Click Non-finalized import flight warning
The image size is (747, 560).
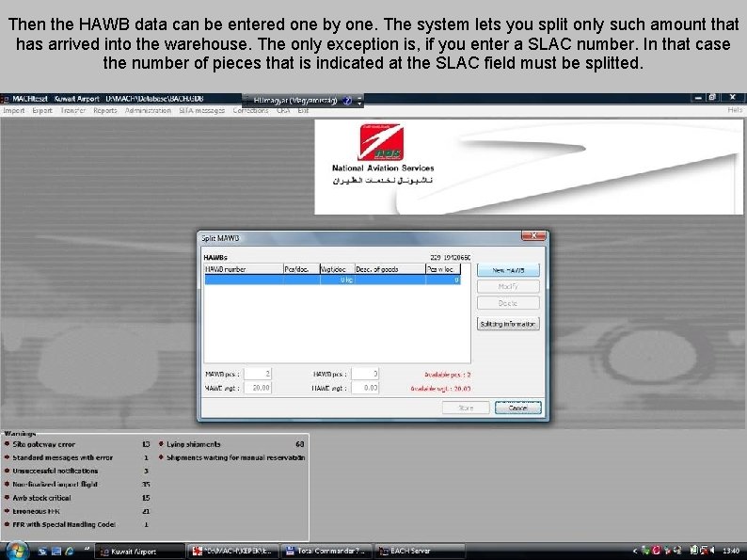click(x=55, y=484)
